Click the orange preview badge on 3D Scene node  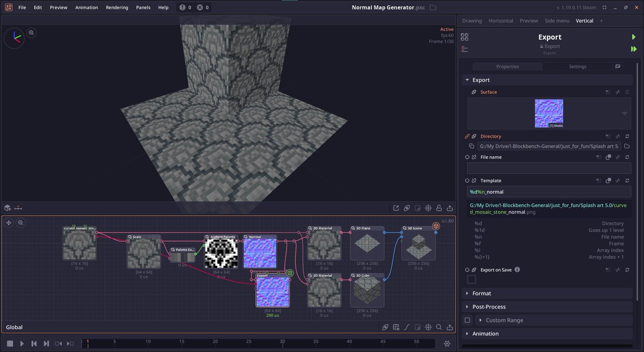point(436,226)
